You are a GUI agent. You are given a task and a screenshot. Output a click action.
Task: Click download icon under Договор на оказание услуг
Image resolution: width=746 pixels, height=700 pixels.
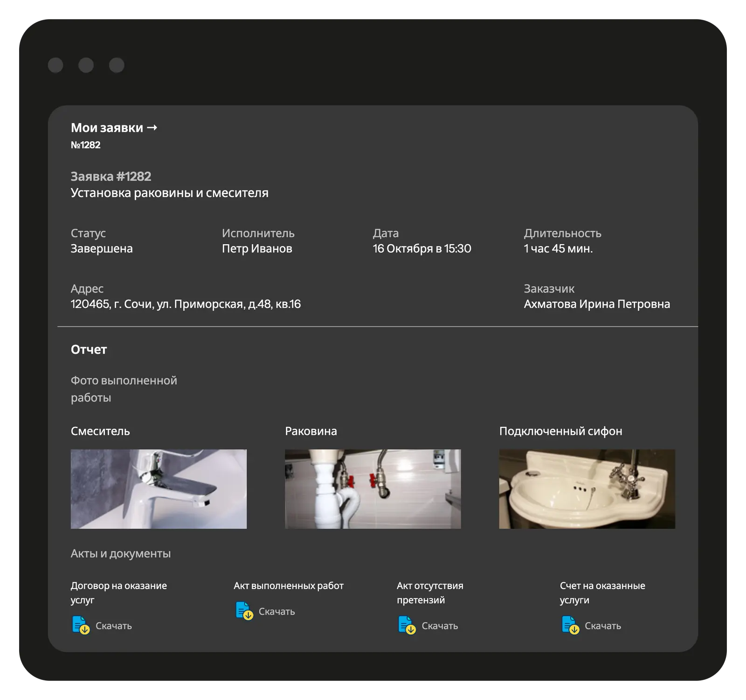pyautogui.click(x=81, y=625)
